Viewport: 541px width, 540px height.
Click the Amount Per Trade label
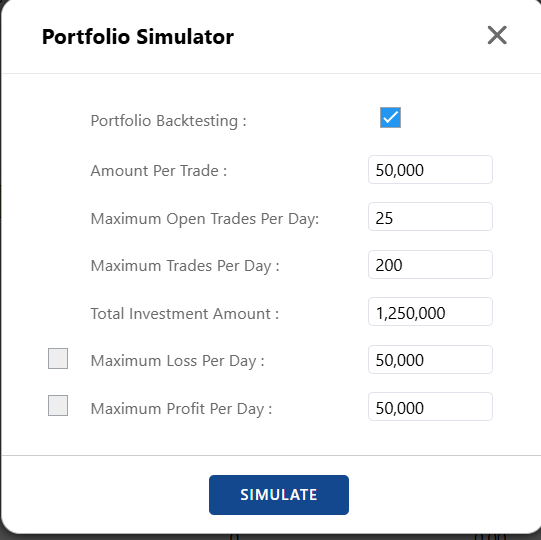coord(159,170)
